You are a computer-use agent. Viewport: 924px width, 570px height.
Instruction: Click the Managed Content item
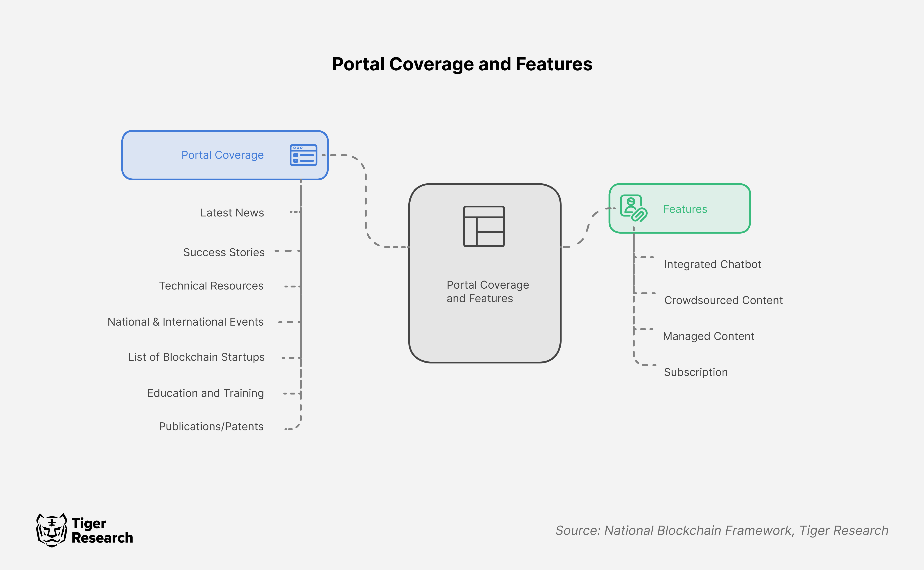(708, 336)
